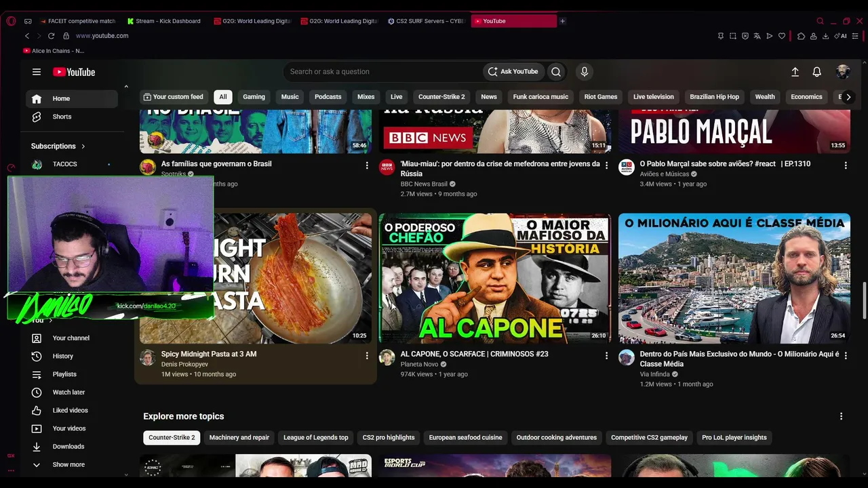This screenshot has width=868, height=488.
Task: Click the page vertical scrollbar thumb
Action: tap(864, 299)
